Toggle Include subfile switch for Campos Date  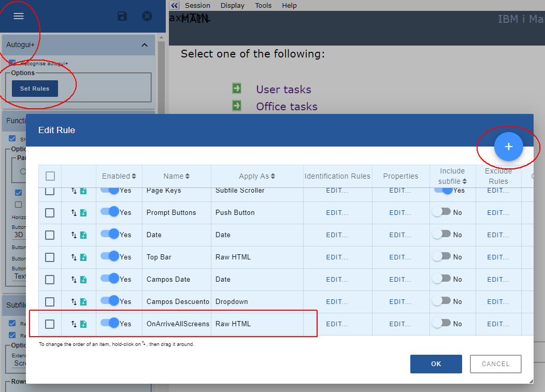[442, 279]
